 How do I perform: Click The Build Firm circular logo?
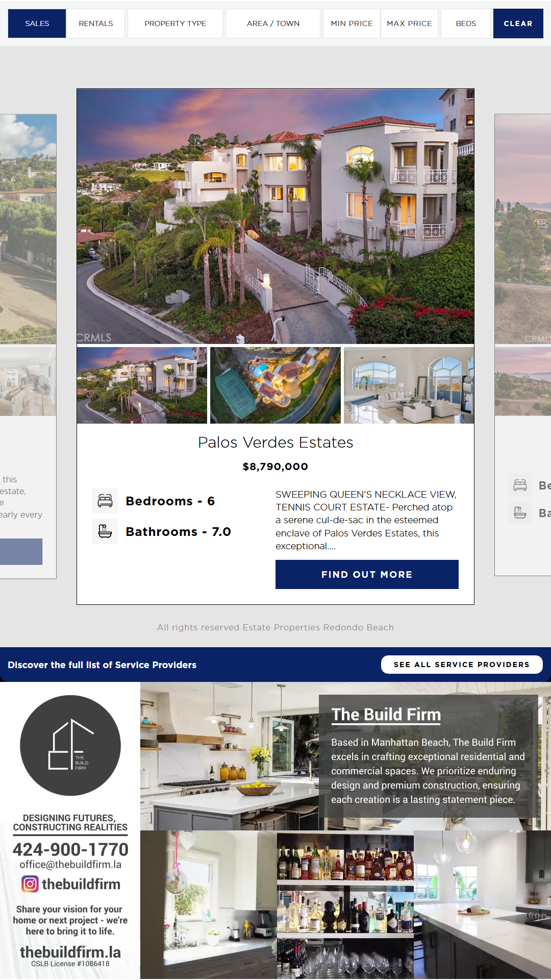pos(70,745)
